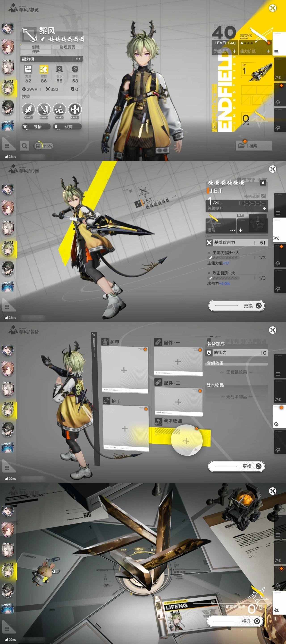Open the 档案 archive folder button
The image size is (286, 644).
(x=254, y=146)
